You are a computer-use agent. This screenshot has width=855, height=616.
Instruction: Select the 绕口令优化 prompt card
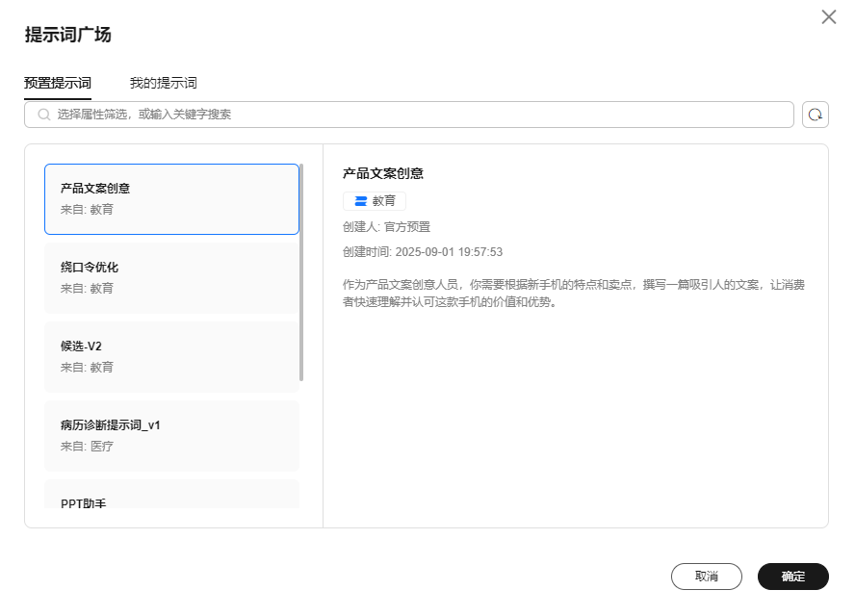(171, 277)
